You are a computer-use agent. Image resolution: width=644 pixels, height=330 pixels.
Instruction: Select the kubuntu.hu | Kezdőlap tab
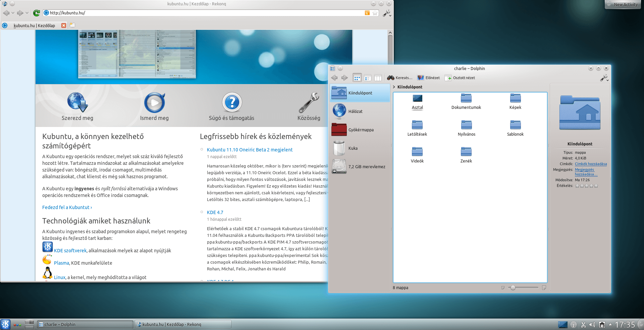coord(34,25)
